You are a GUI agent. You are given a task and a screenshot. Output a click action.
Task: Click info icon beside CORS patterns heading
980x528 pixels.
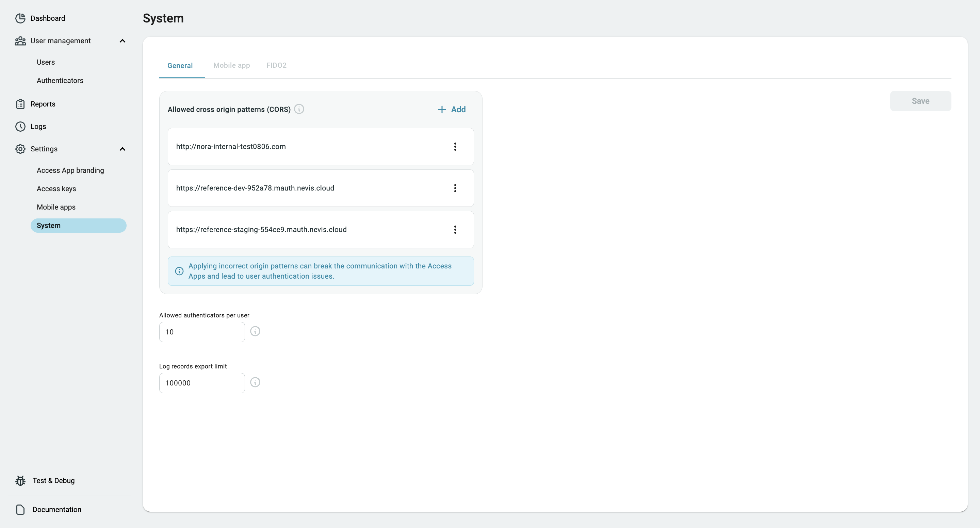[x=299, y=109]
